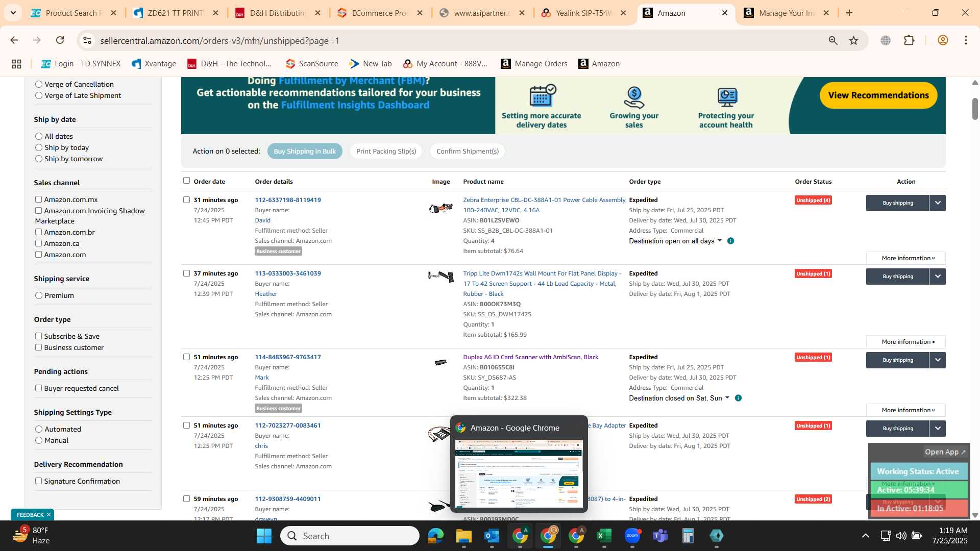Open Calculator from taskbar
The image size is (980, 551).
tap(688, 536)
